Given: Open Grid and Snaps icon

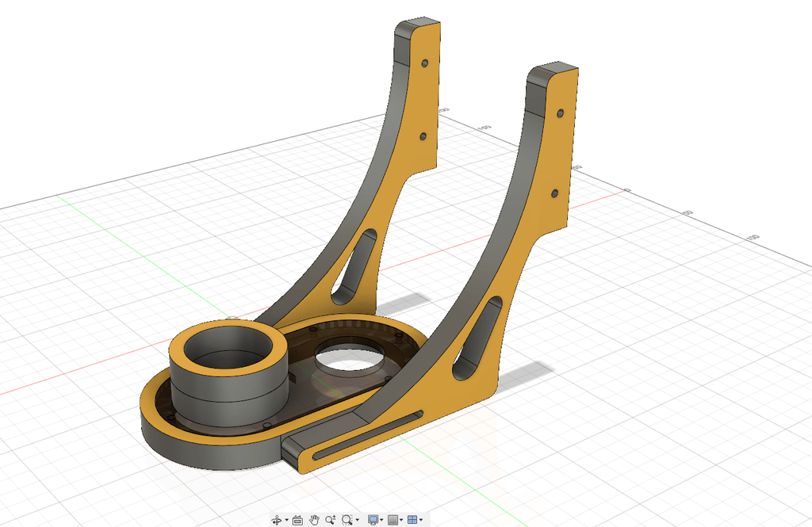Looking at the screenshot, I should coord(393,520).
